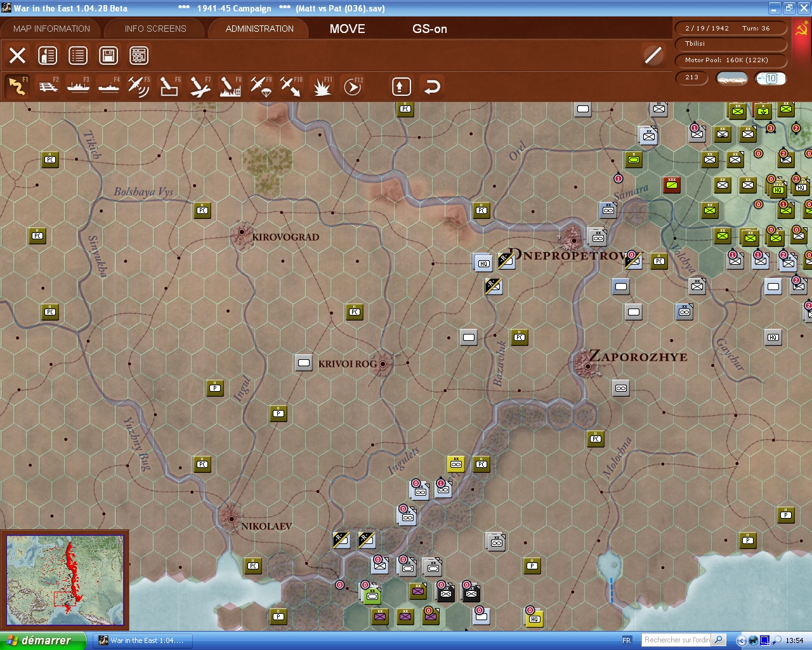Click the Soviet hammer and sickle flag
The width and height of the screenshot is (812, 650).
tap(802, 29)
